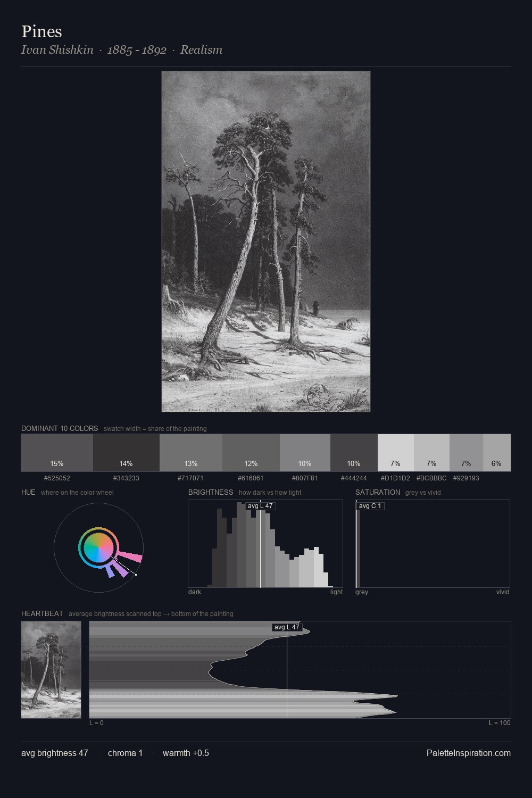Click the 'HUE' section heading
This screenshot has width=532, height=798.
[x=28, y=492]
